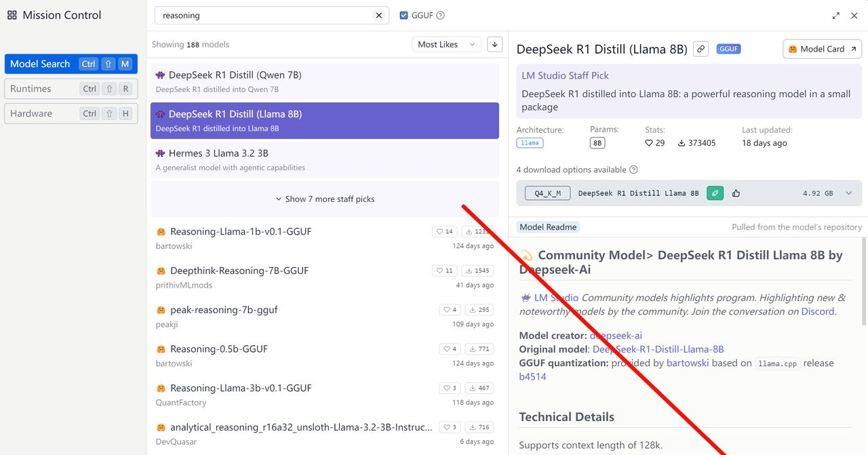Image resolution: width=868 pixels, height=455 pixels.
Task: Select Reasoning-Llama-1b-v0.1-GGUF in results
Action: (325, 238)
